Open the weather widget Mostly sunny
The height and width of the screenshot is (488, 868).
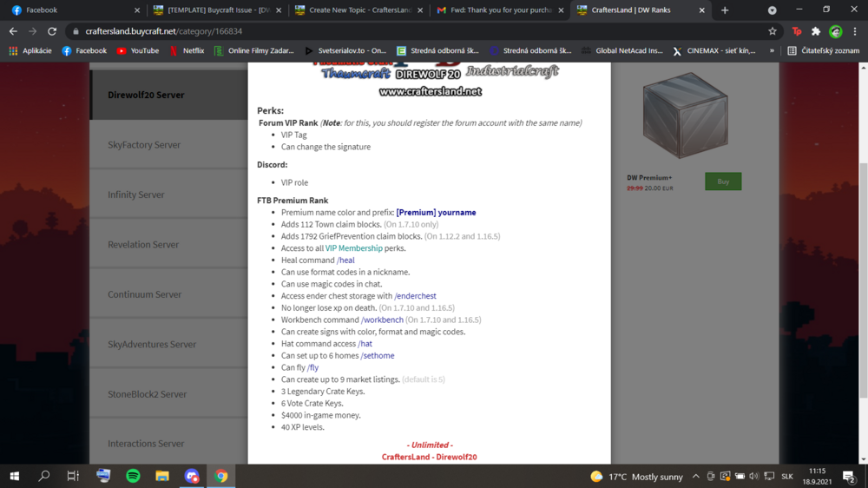[x=636, y=477]
